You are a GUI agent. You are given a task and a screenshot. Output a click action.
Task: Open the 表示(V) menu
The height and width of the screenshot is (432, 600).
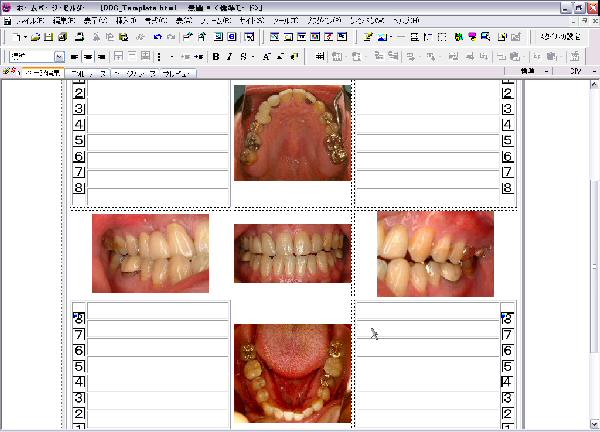coord(95,20)
